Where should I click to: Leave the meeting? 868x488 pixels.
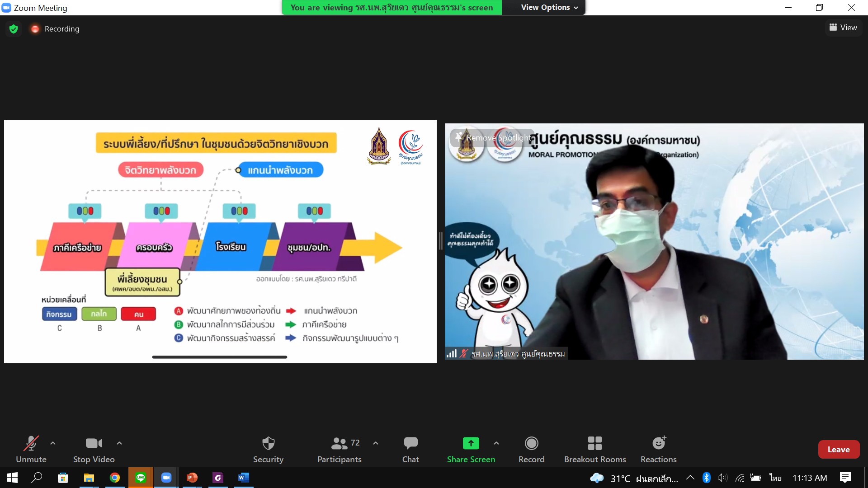coord(839,450)
